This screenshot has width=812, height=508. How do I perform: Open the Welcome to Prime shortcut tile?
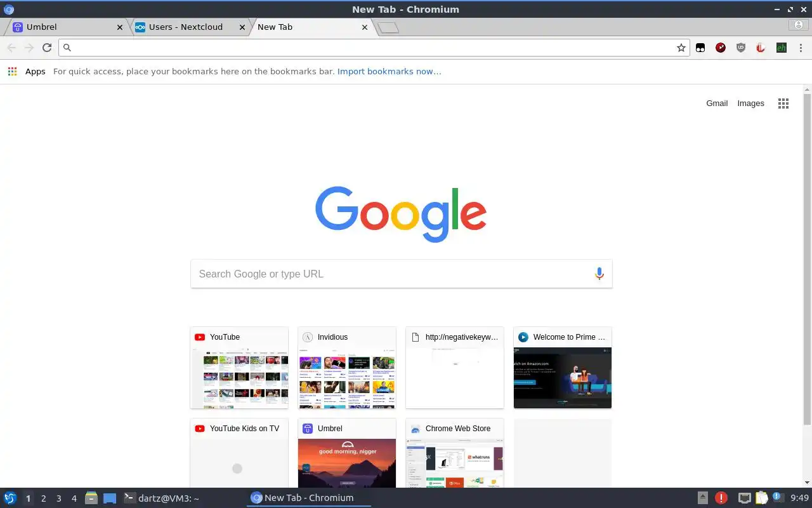pos(563,368)
